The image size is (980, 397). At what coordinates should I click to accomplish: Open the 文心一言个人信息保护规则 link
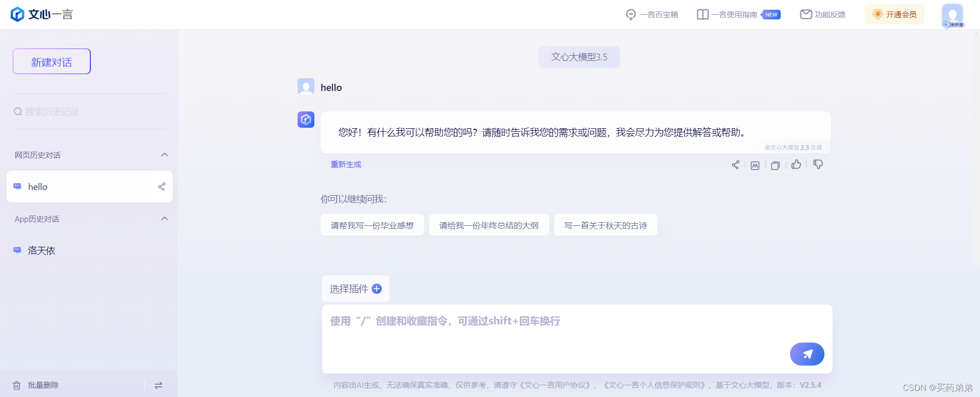click(x=654, y=385)
